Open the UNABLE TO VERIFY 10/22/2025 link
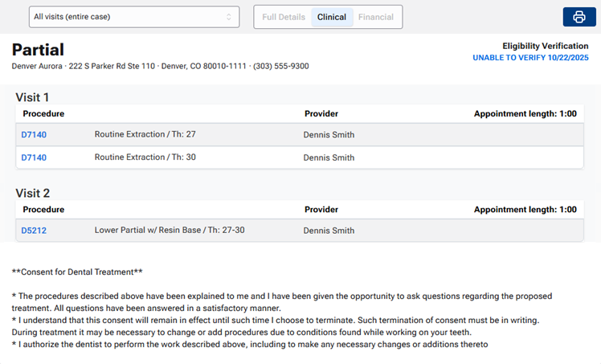Screen dimensions: 601x364 coord(530,58)
